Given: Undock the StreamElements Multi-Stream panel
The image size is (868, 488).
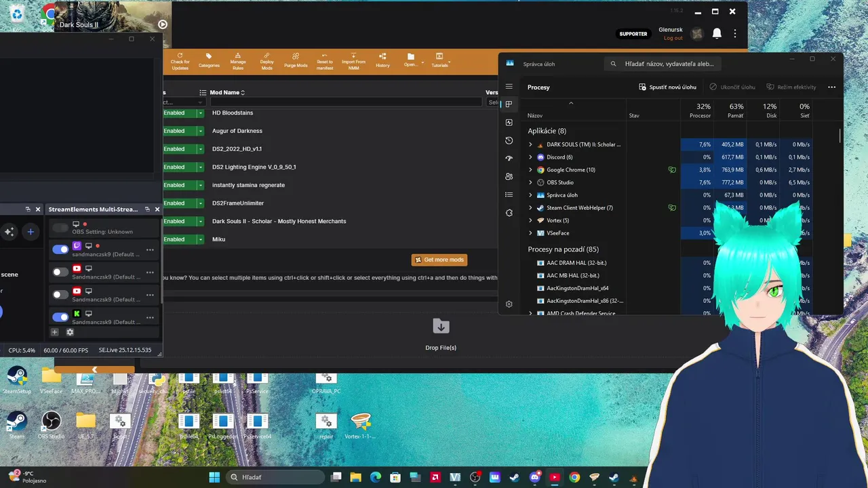Looking at the screenshot, I should coord(147,209).
